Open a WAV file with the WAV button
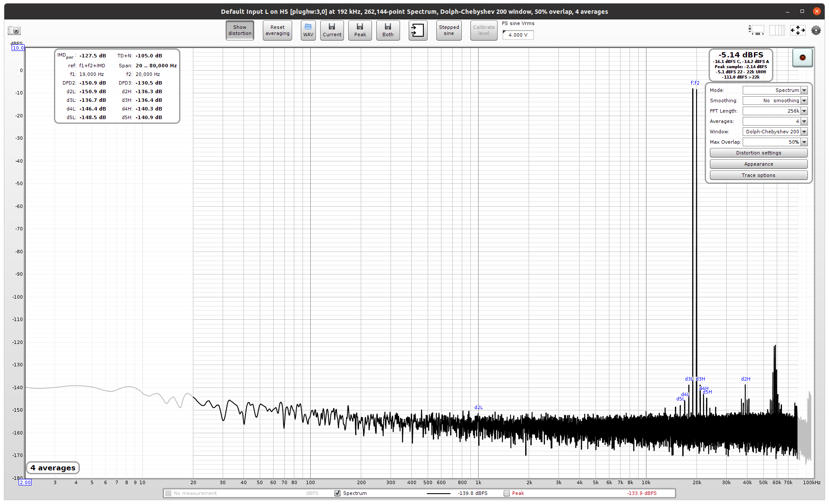The width and height of the screenshot is (829, 504). tap(308, 30)
